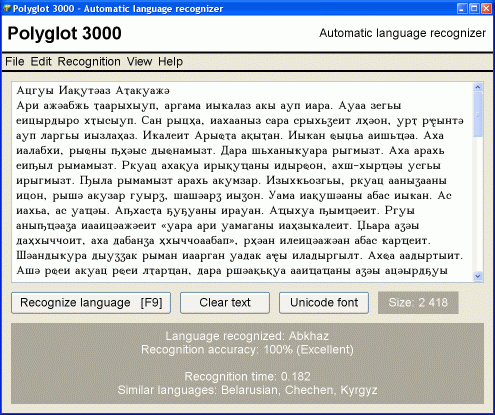Viewport: 495px width, 415px height.
Task: Click the Unicode font button
Action: pyautogui.click(x=324, y=303)
